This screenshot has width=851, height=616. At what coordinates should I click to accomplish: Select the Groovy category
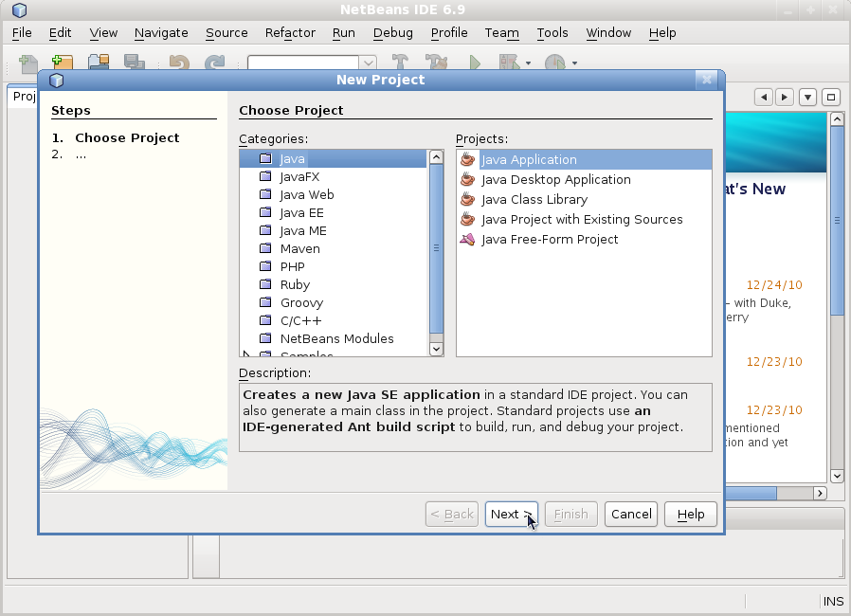[334, 302]
